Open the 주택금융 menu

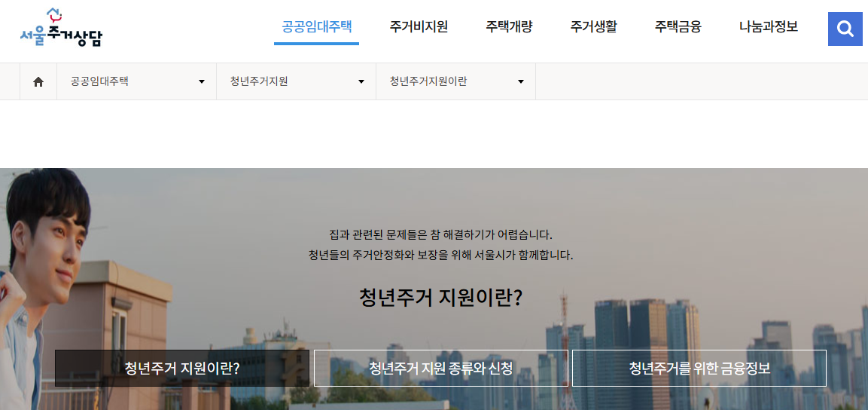[x=678, y=26]
